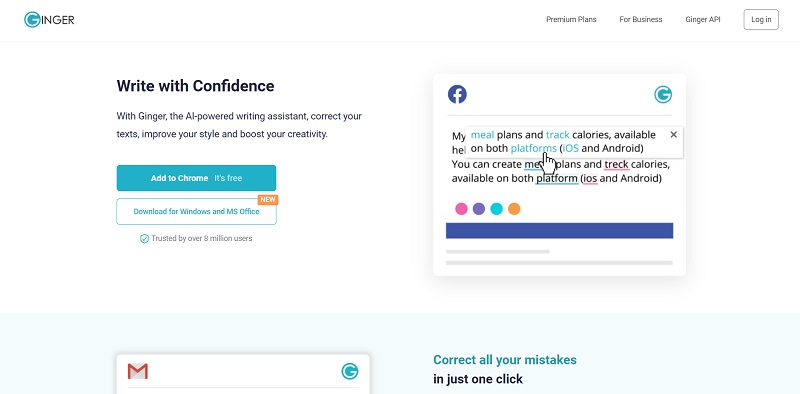Click the Gmail icon in lower card
800x394 pixels.
[x=138, y=371]
